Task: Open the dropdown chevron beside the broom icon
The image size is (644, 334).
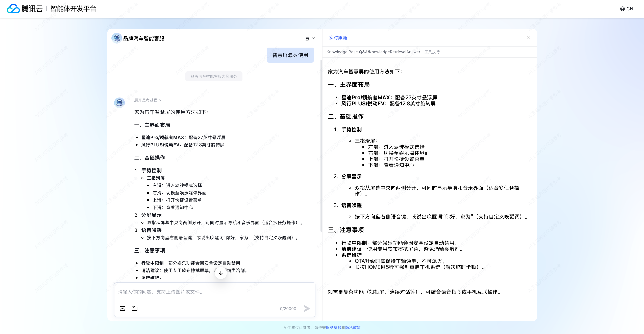Action: [x=313, y=38]
